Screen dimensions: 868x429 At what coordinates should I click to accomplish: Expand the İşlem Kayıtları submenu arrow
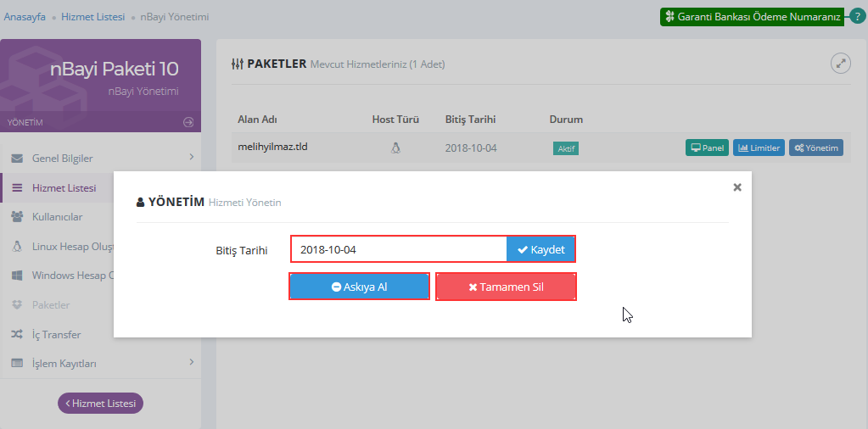(191, 363)
